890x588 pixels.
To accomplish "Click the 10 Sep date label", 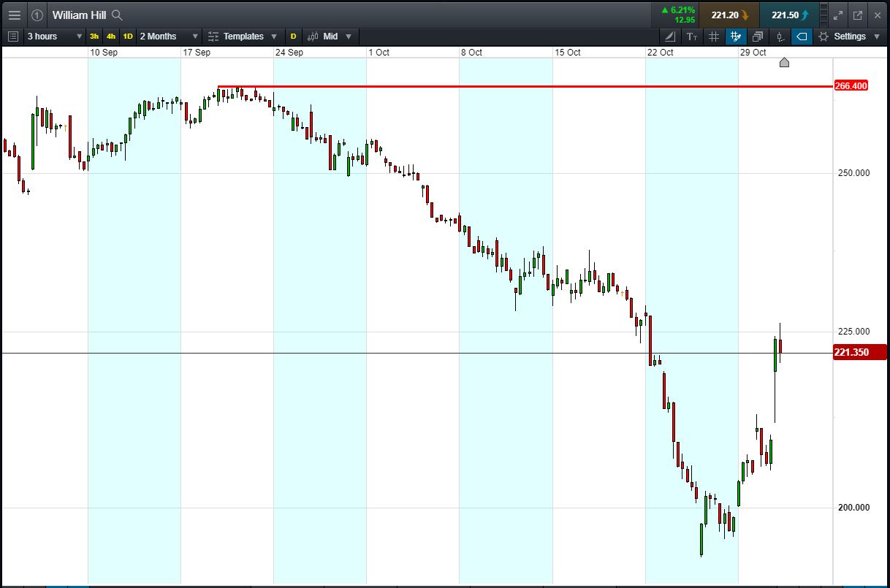I will [104, 53].
